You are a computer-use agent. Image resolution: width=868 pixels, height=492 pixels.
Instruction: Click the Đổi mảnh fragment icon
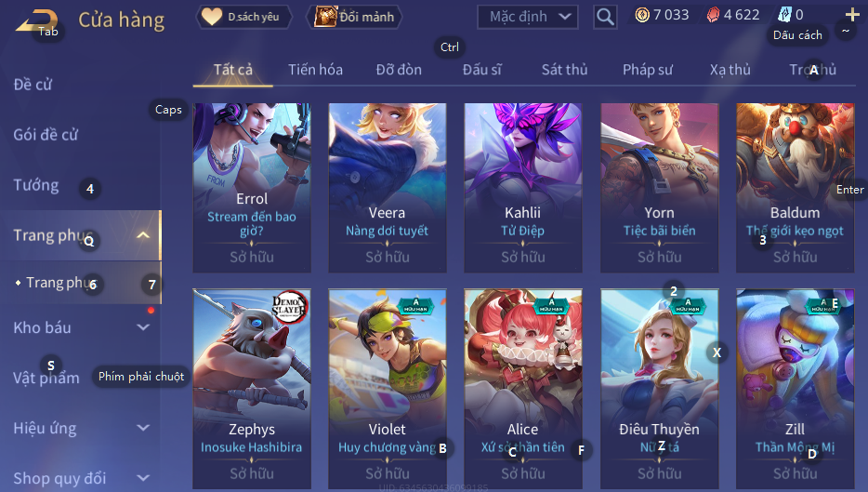[325, 17]
